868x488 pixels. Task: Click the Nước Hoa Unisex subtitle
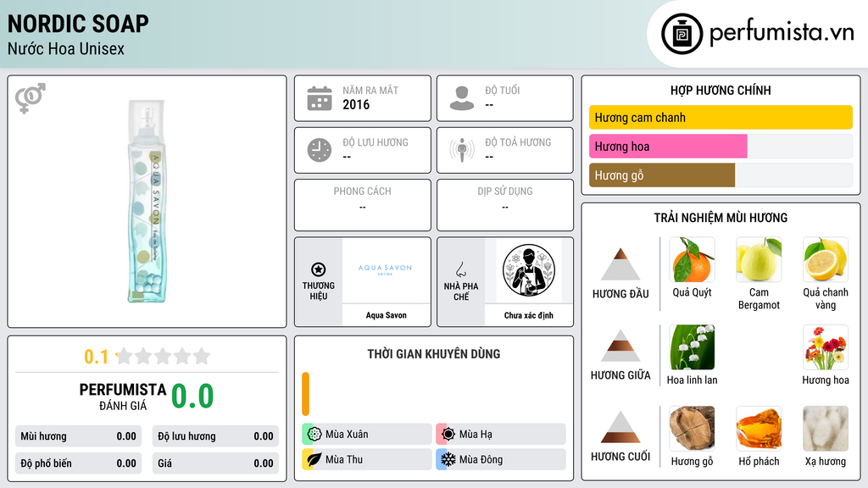coord(66,48)
